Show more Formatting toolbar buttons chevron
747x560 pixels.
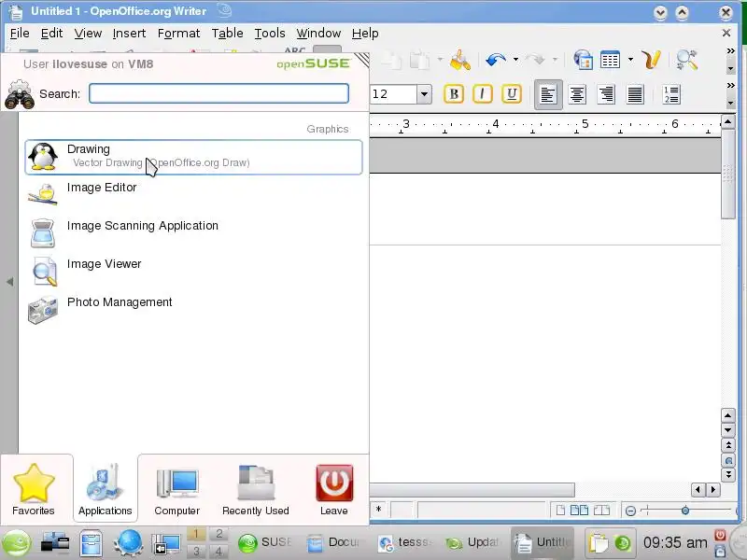tap(730, 86)
